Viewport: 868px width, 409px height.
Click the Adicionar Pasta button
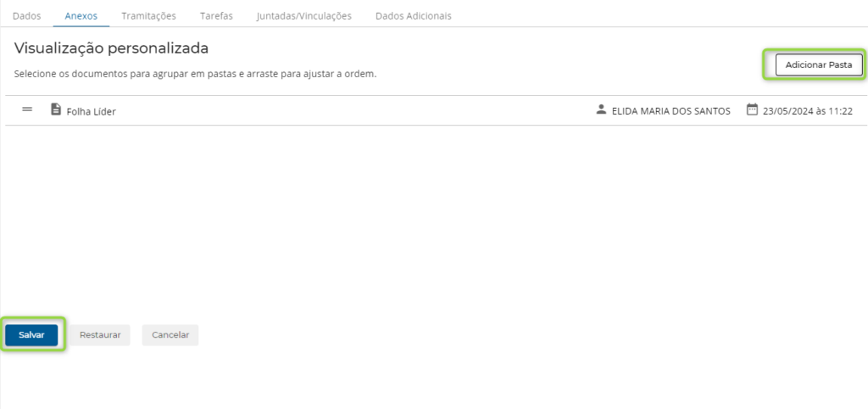819,64
